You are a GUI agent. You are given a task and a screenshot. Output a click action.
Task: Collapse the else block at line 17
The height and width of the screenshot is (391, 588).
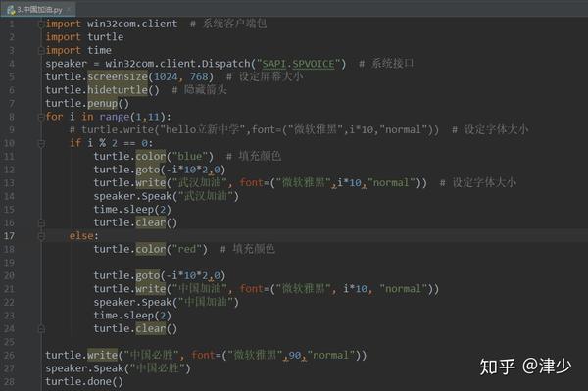41,236
